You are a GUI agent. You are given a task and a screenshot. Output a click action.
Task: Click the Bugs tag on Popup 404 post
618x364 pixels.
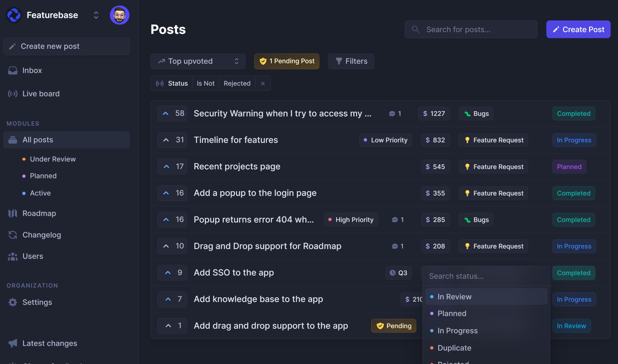click(x=476, y=220)
